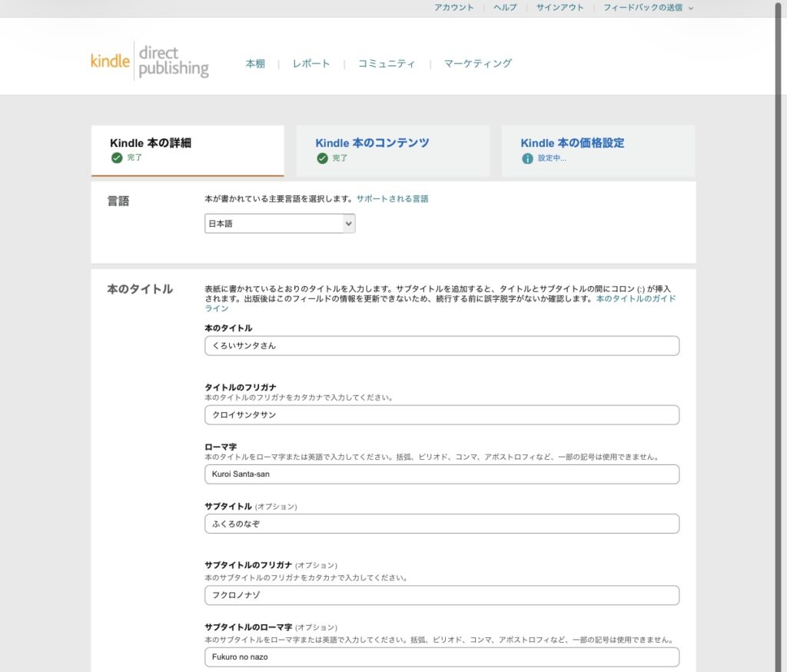Viewport: 787px width, 672px height.
Task: Click blue info icon under Kindle 本の価格設定
Action: click(527, 158)
